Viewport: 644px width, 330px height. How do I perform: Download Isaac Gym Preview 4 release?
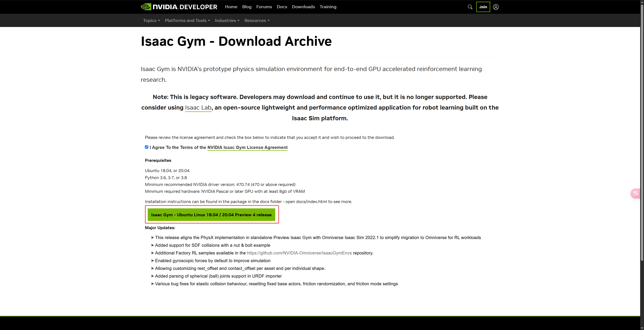(x=211, y=215)
